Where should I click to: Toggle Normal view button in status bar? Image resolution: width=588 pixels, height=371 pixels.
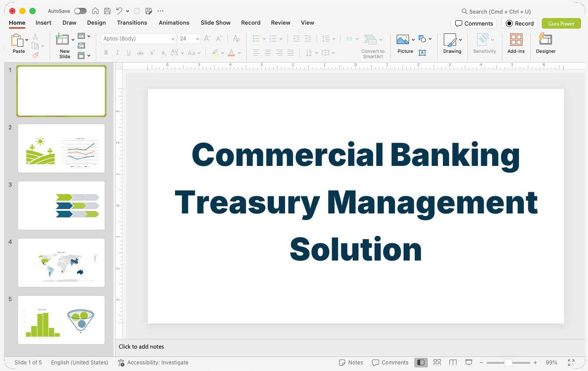[x=421, y=363]
